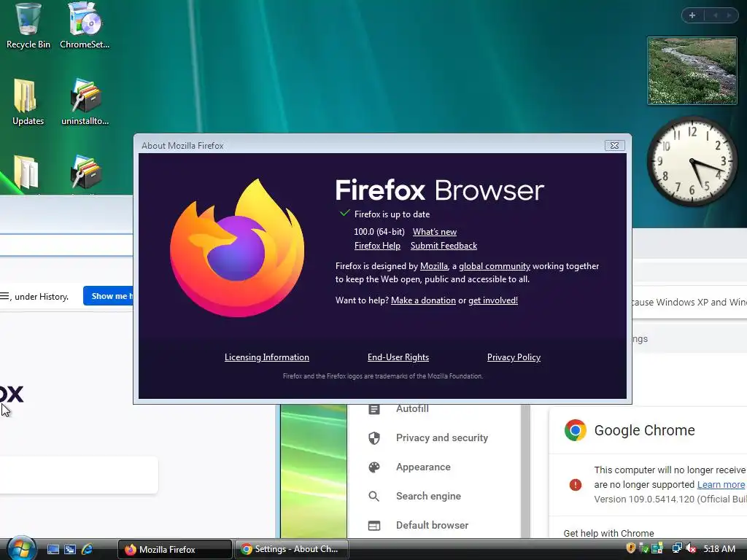Viewport: 747px width, 560px height.
Task: Click the Show Desktop quick launch icon
Action: click(53, 549)
